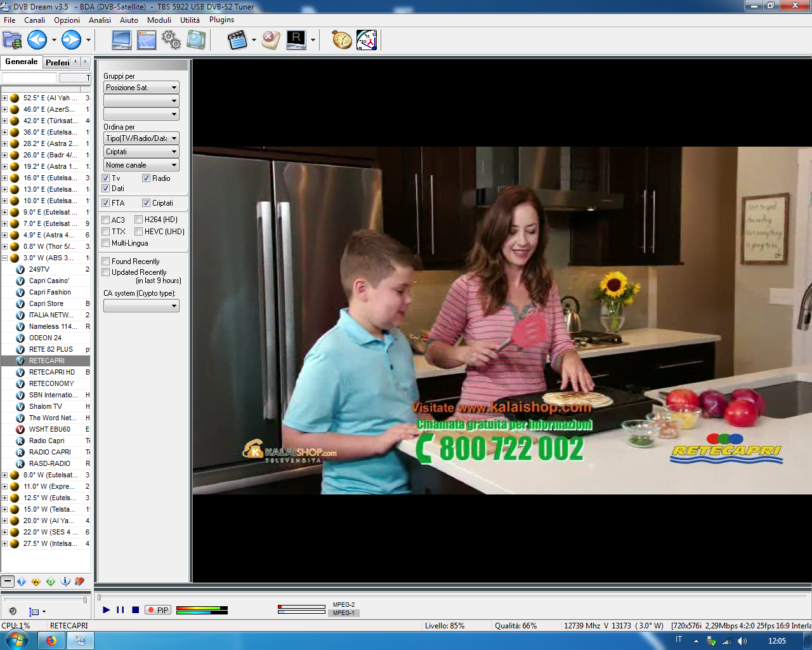Toggle the Radio checkbox
This screenshot has height=650, width=812.
tap(146, 178)
